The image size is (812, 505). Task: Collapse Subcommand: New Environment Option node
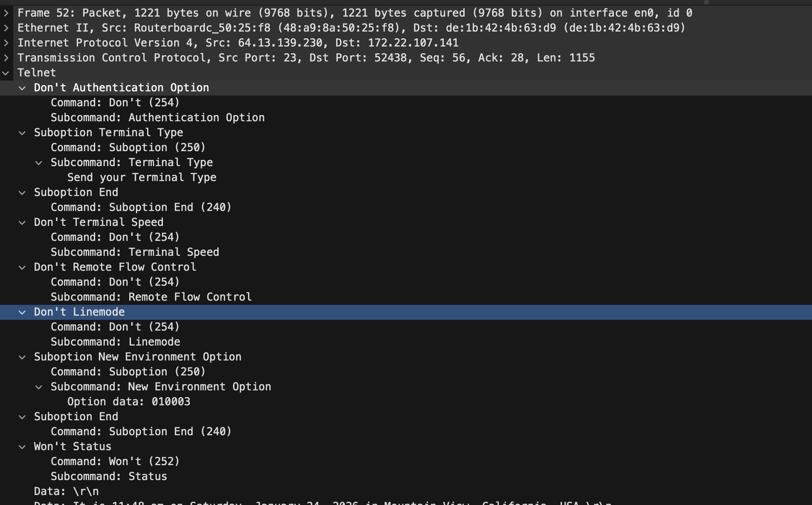[39, 387]
